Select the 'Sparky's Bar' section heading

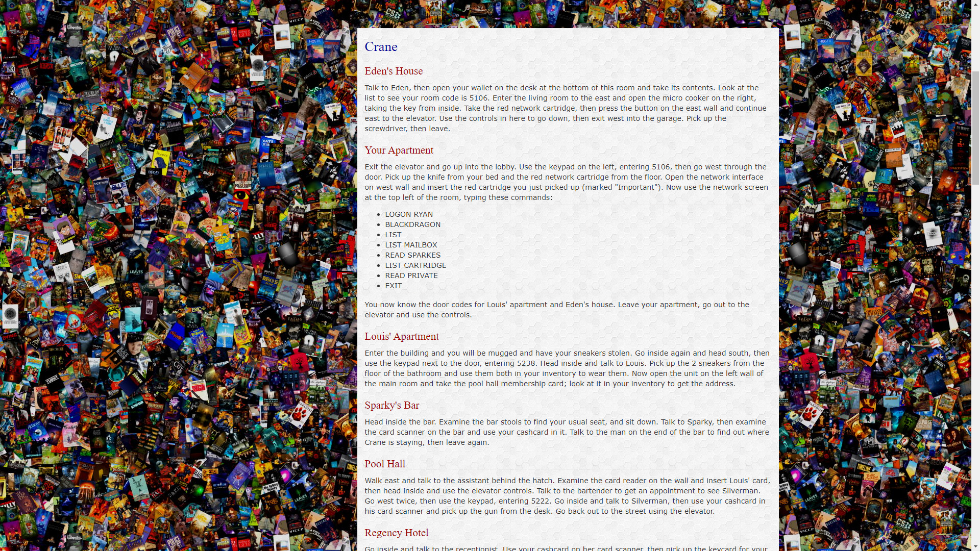(391, 405)
